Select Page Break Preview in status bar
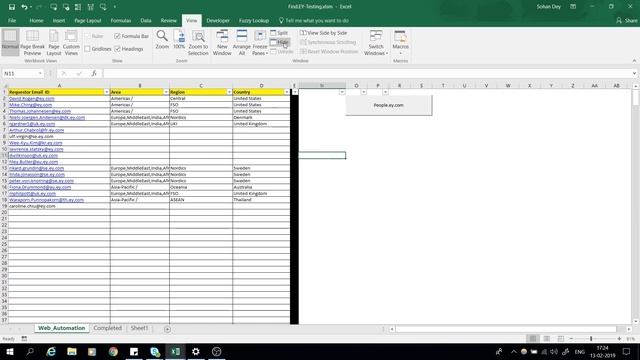Viewport: 640px width, 360px height. point(560,339)
